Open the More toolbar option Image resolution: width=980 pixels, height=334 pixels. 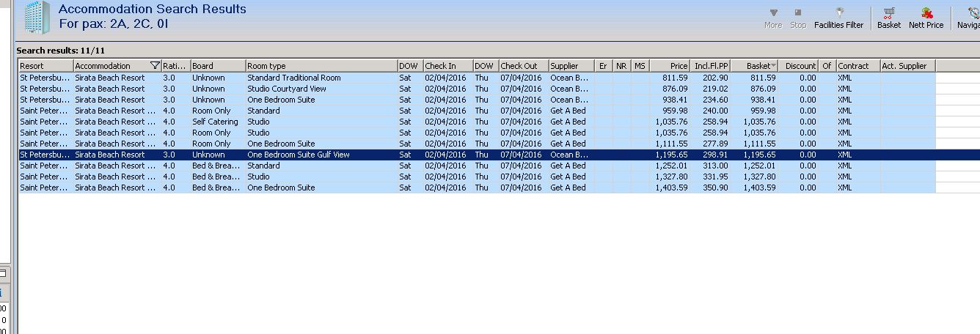pyautogui.click(x=773, y=18)
